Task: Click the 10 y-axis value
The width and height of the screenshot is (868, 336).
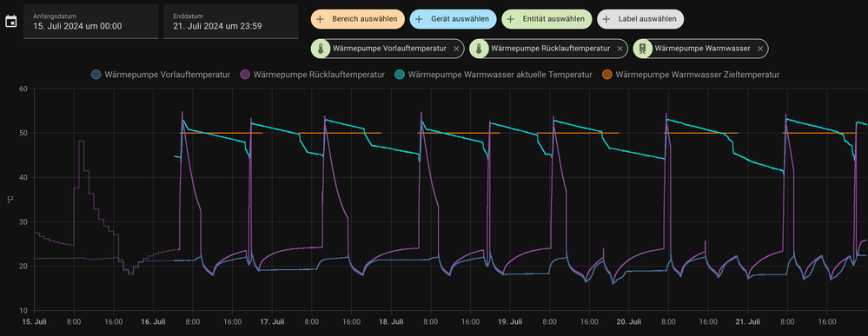Action: coord(23,311)
